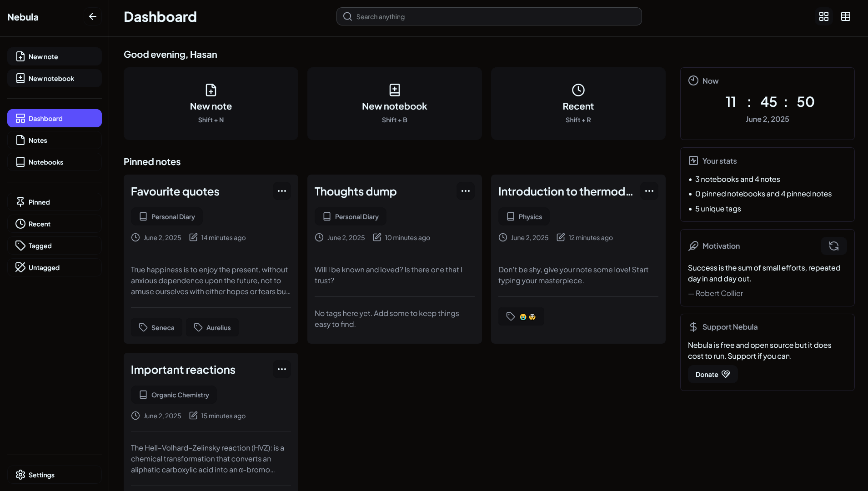The image size is (868, 491).
Task: Open the Notebooks section in the sidebar
Action: pos(54,162)
